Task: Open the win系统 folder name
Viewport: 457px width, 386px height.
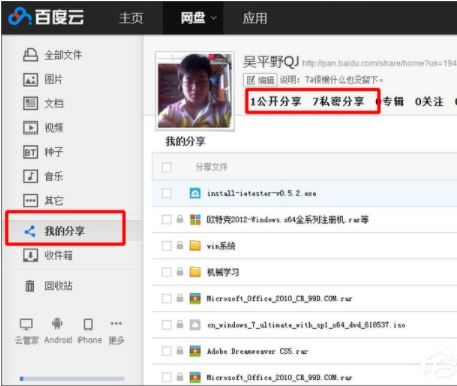Action: [x=221, y=246]
